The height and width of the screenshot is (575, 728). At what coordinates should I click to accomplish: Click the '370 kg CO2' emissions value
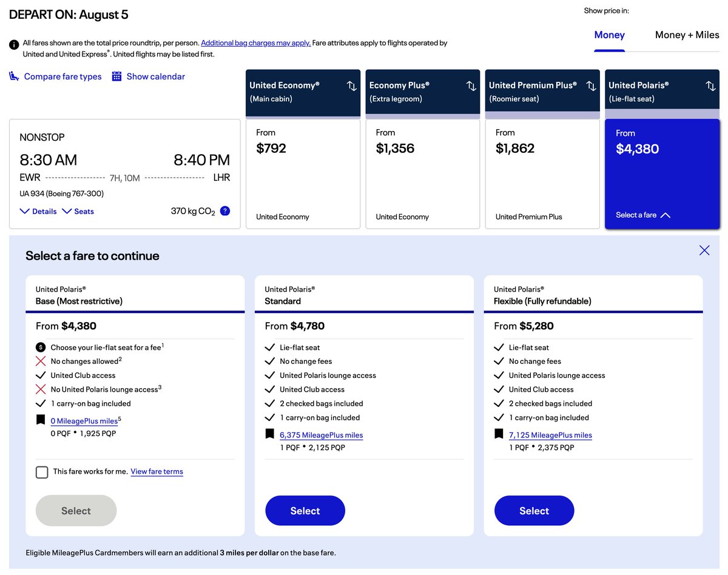coord(193,212)
